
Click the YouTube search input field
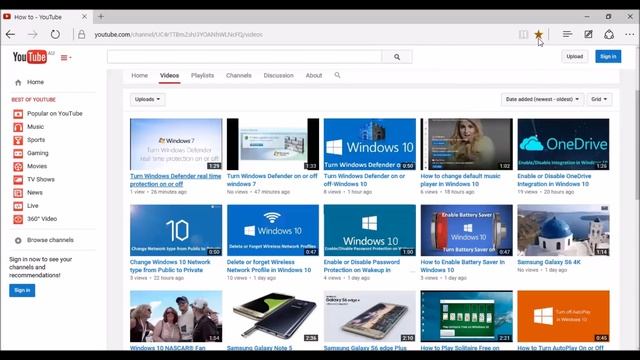pyautogui.click(x=244, y=57)
